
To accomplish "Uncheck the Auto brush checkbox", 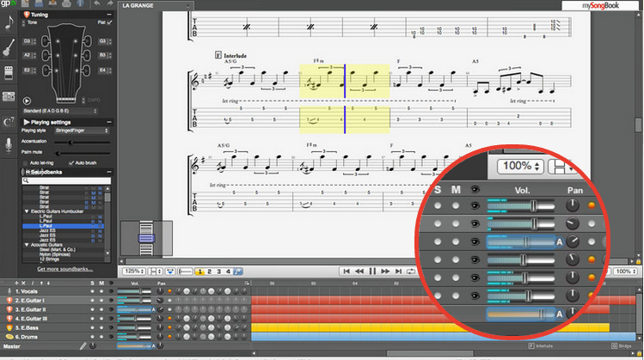I will click(x=70, y=162).
